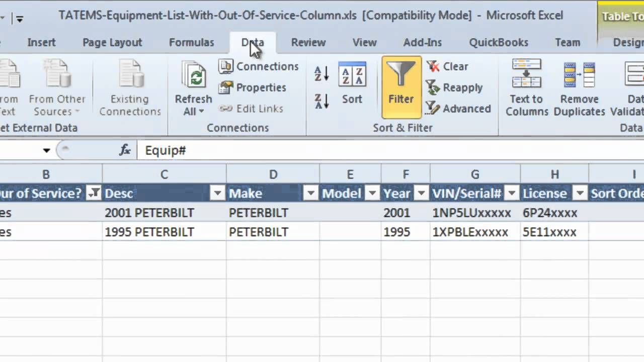Expand the Refresh All dropdown arrow
This screenshot has width=644, height=362.
coord(201,112)
